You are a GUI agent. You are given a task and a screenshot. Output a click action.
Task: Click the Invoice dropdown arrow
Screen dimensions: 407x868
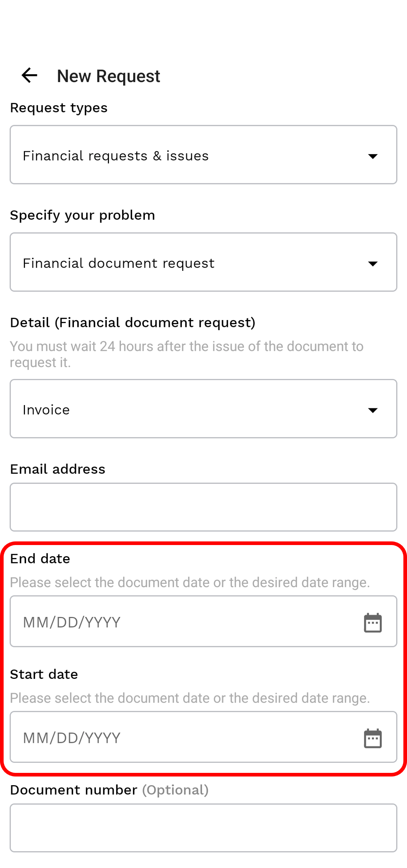(x=373, y=410)
